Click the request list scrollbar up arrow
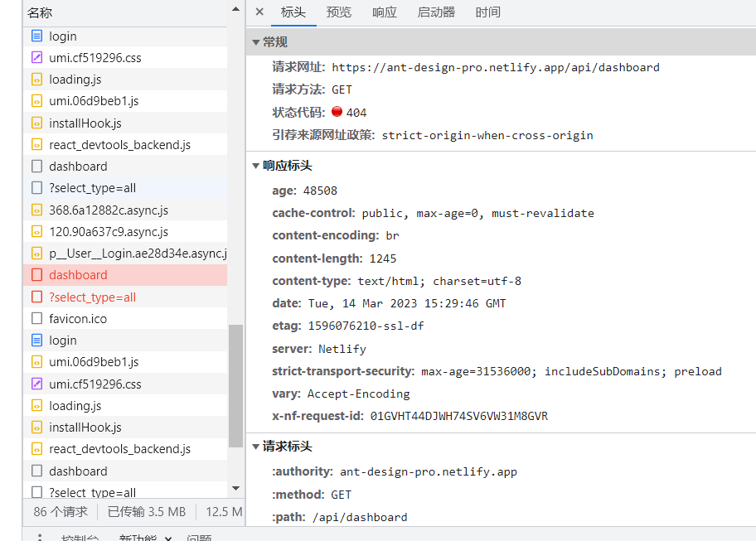 (235, 9)
